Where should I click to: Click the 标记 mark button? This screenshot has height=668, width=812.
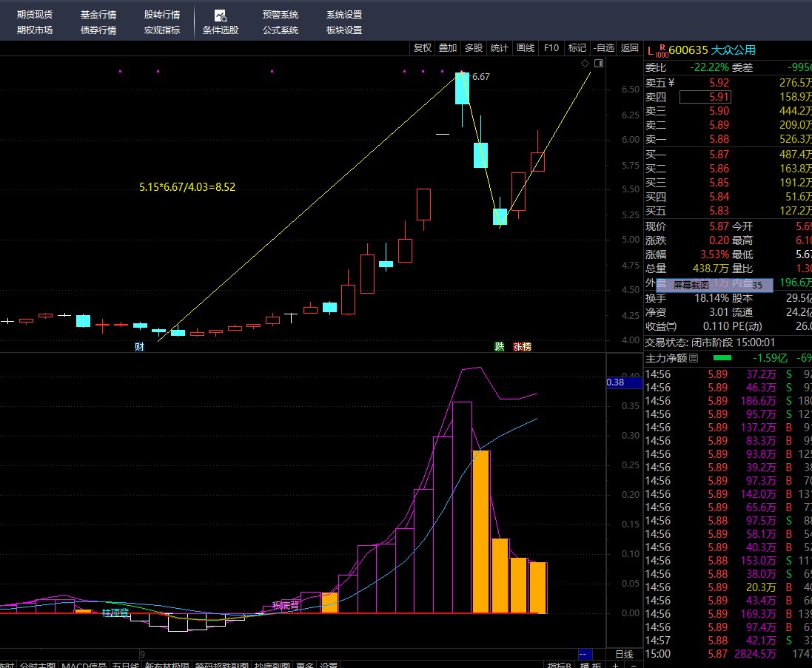(577, 47)
